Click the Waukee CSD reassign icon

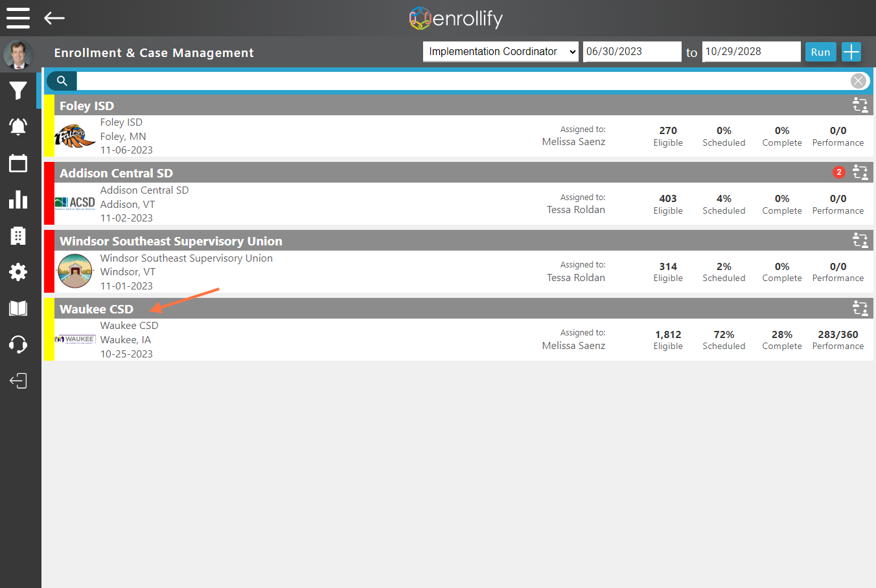coord(860,308)
